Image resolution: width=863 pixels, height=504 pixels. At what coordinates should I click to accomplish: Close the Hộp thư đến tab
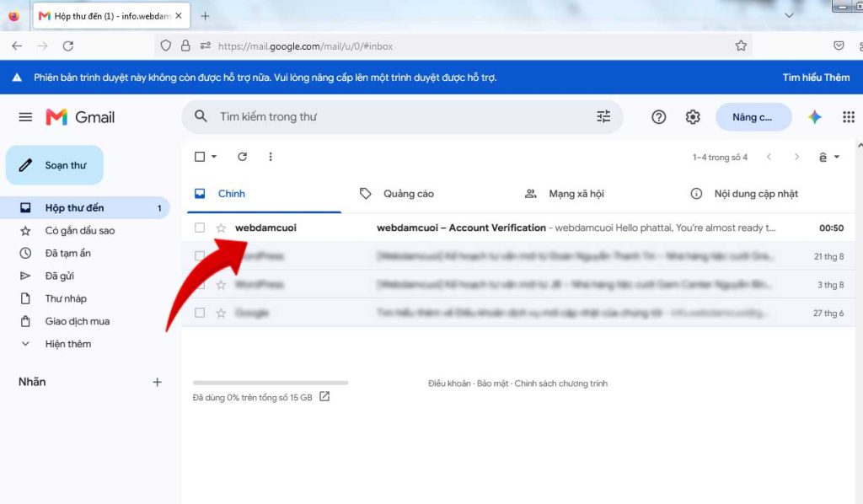pos(179,16)
